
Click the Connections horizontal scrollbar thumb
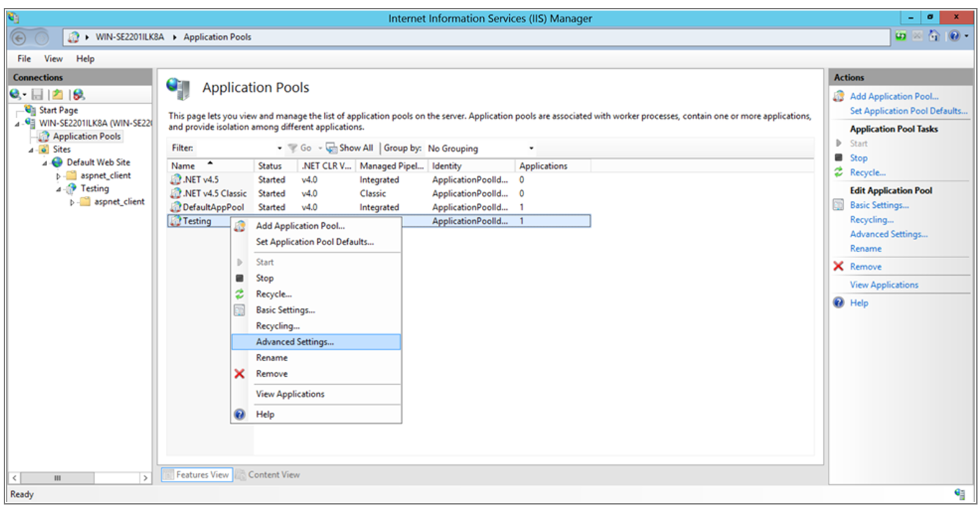pos(57,478)
